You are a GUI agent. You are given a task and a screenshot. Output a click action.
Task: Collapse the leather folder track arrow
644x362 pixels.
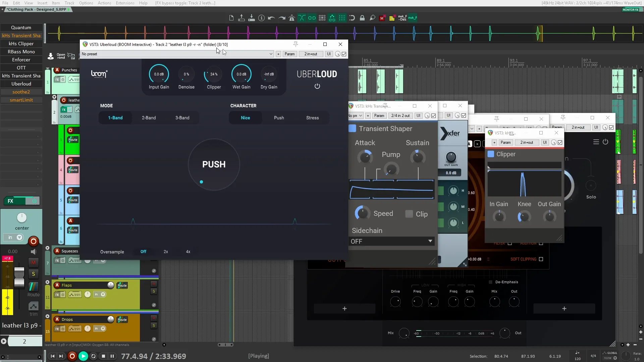(54, 97)
